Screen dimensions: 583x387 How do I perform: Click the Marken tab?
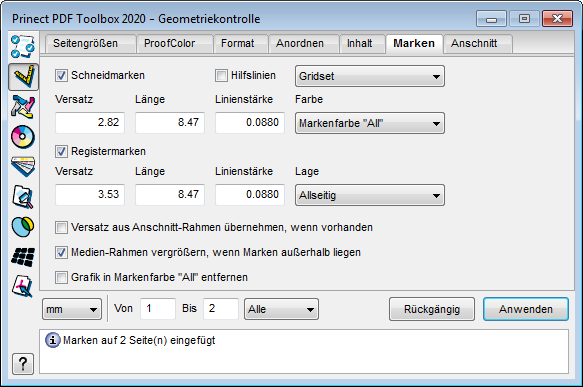pos(414,44)
